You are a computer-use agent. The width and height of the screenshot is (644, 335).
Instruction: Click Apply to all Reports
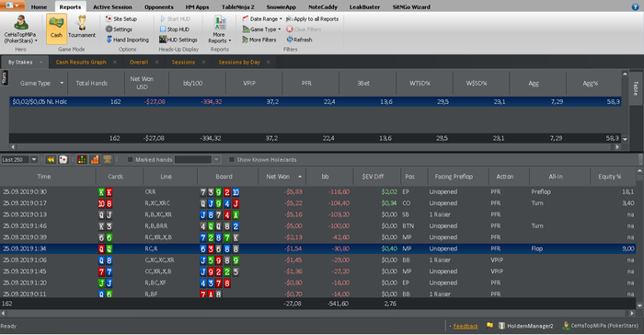[x=312, y=19]
